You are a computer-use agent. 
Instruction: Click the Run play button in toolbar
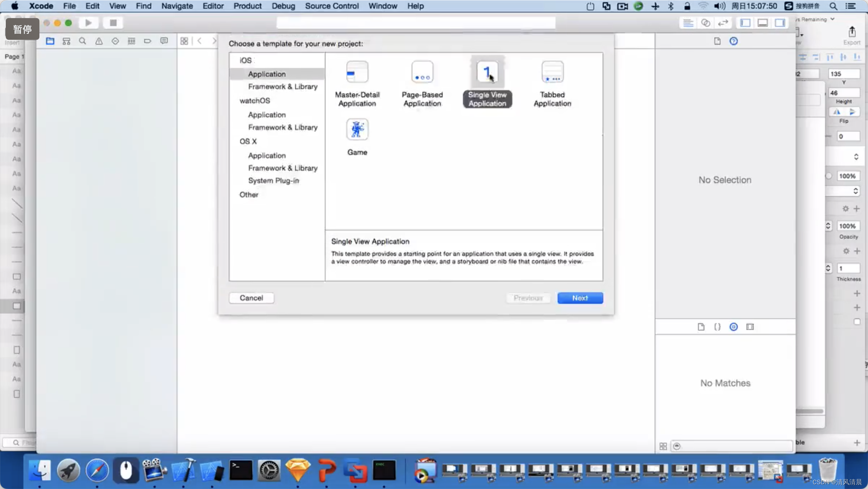coord(88,23)
